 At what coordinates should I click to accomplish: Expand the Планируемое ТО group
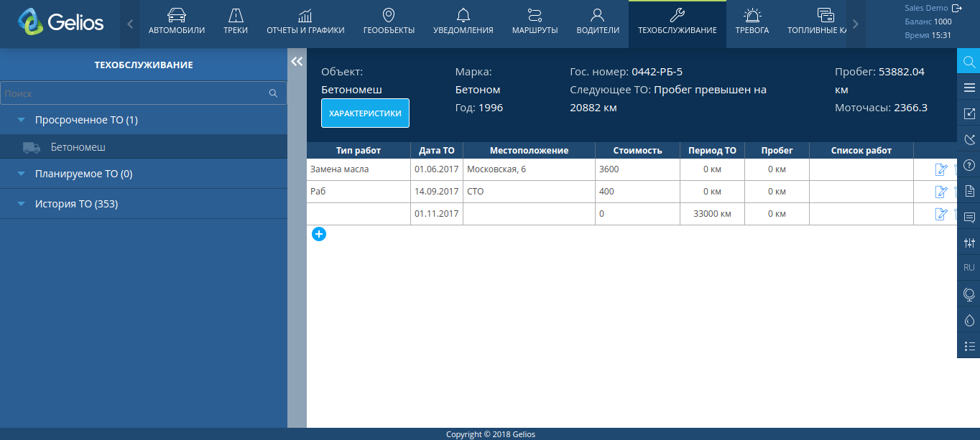(22, 174)
